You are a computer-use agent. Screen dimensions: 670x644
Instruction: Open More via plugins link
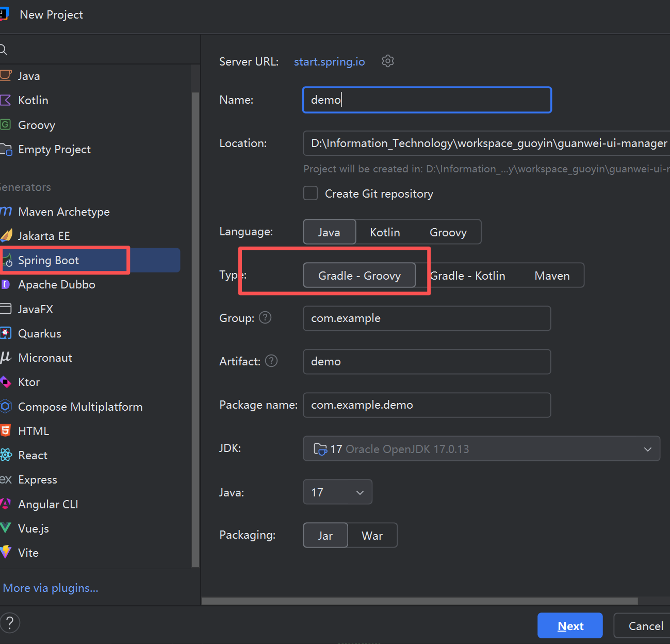[51, 588]
